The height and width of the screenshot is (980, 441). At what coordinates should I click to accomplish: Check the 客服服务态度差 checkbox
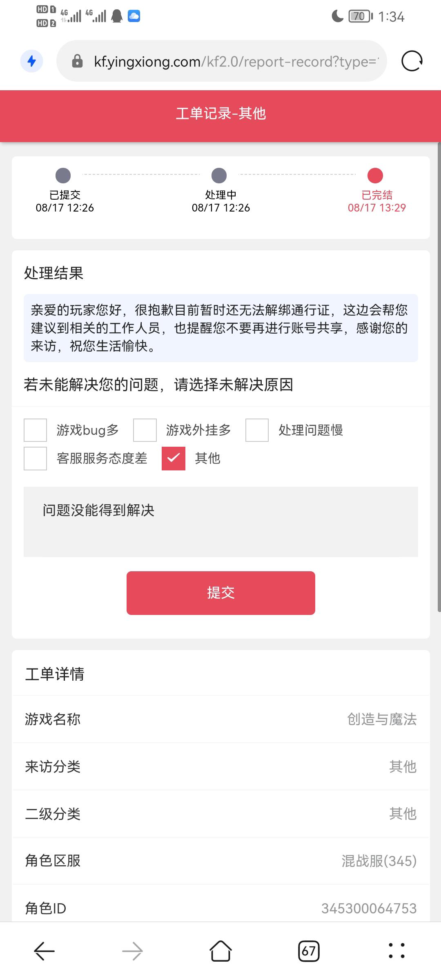(x=35, y=459)
